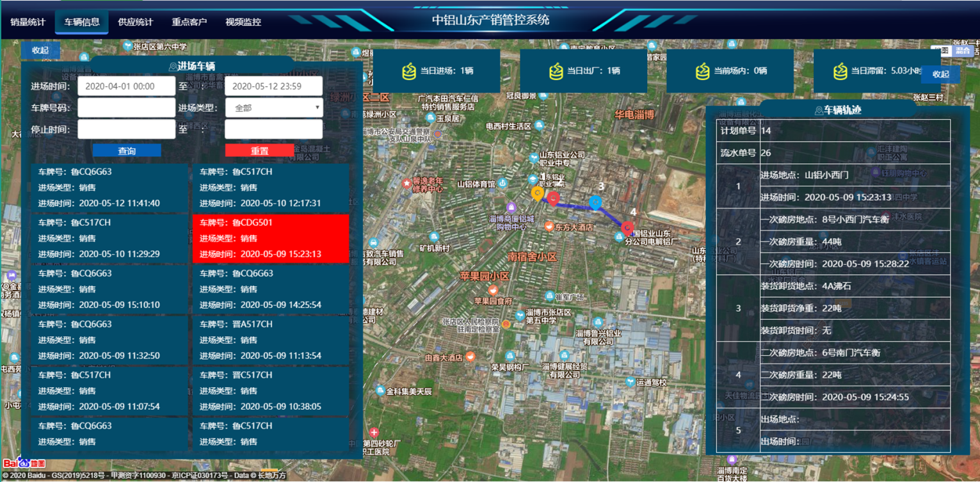Click the stacked icon in 当日进场 card
980x482 pixels.
tap(409, 71)
